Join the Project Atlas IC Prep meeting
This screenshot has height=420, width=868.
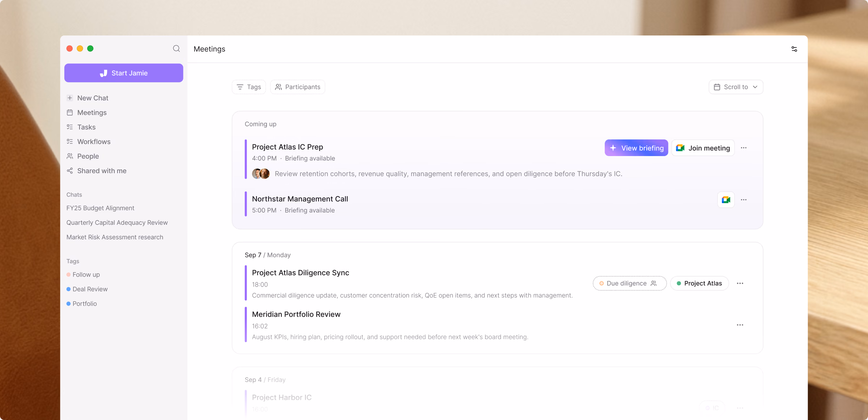point(703,148)
